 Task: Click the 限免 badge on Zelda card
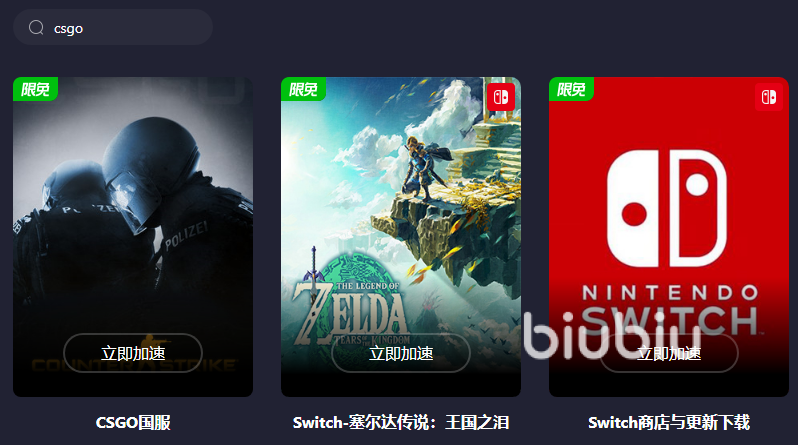pyautogui.click(x=303, y=89)
